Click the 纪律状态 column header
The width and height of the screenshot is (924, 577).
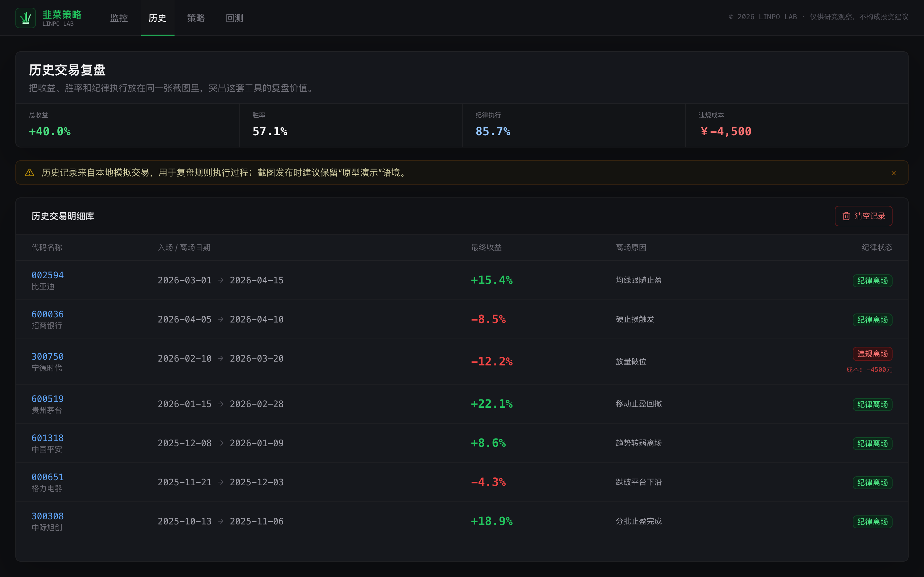[877, 247]
